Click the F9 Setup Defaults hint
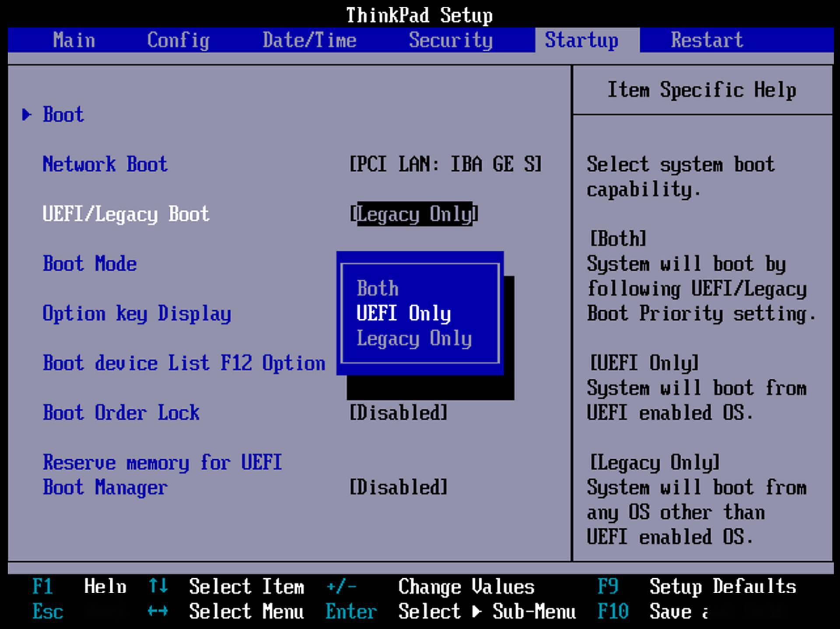Screen dimensions: 840x629 pyautogui.click(x=697, y=587)
